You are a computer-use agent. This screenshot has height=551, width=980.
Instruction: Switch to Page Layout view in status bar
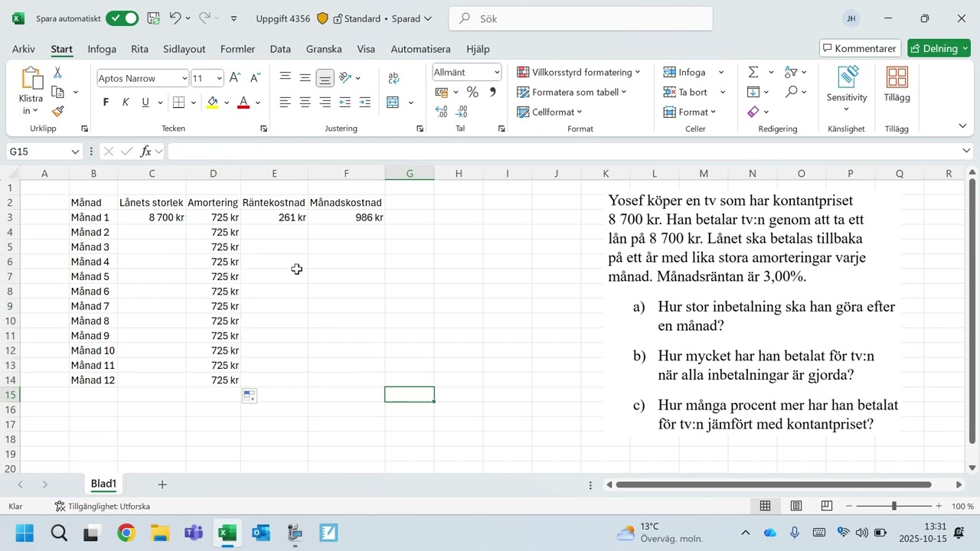click(796, 506)
